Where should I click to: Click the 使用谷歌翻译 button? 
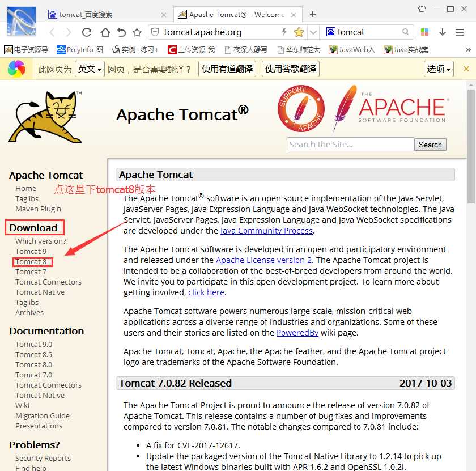[291, 69]
